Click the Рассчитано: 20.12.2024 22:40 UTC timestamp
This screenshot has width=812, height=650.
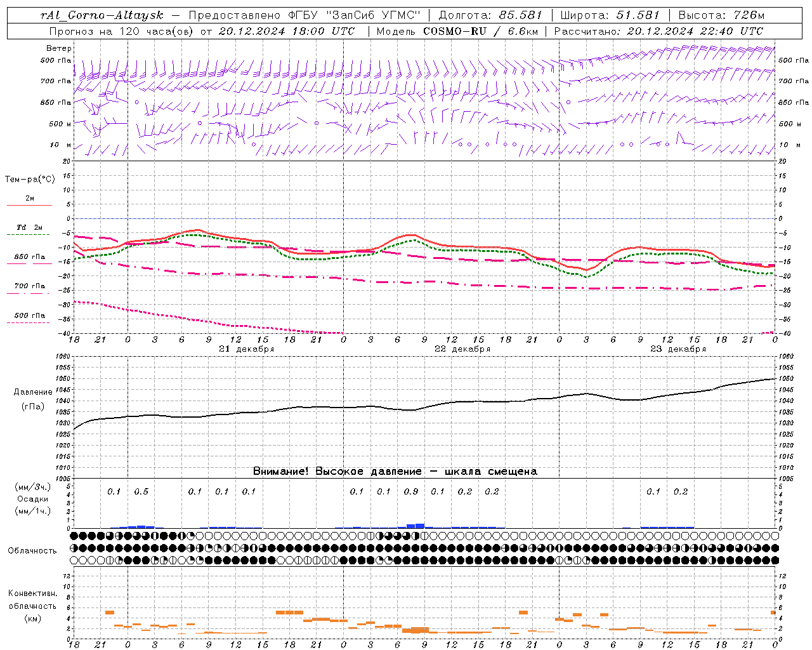point(658,30)
